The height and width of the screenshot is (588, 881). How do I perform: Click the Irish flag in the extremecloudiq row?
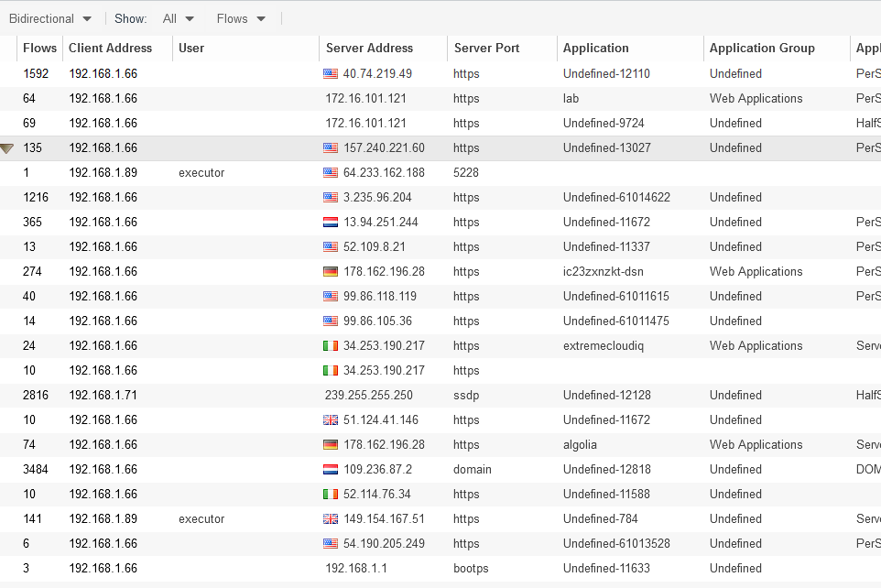tap(331, 346)
